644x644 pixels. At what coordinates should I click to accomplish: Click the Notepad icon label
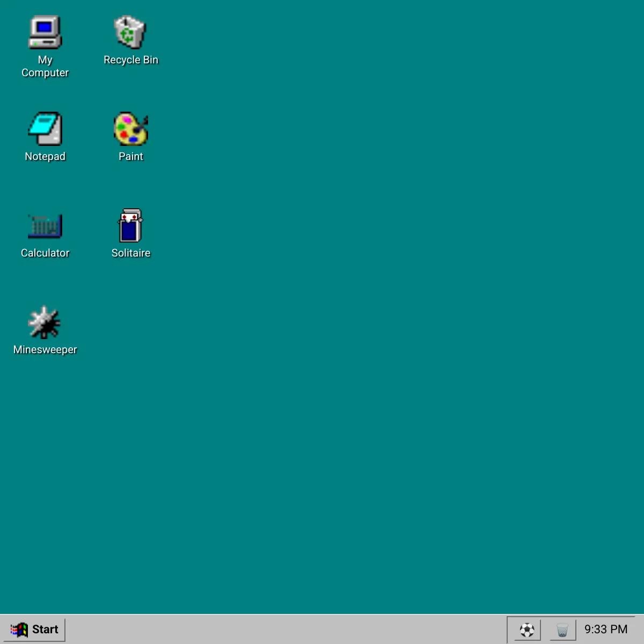45,156
